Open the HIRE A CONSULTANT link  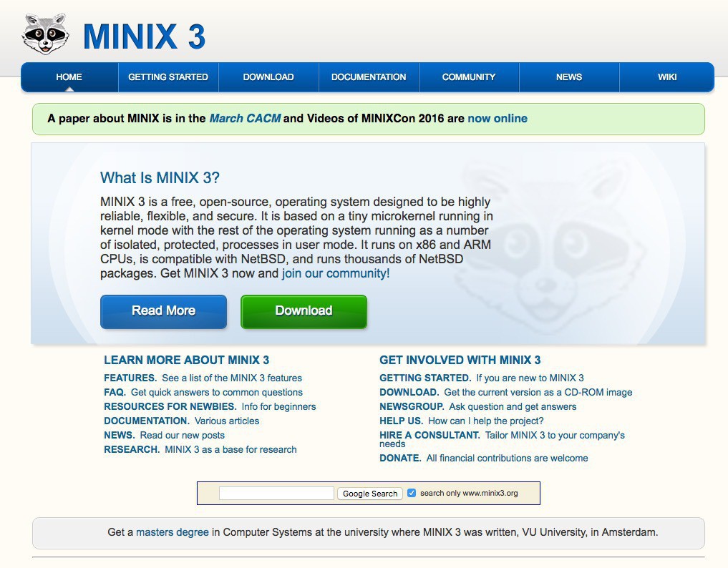502,439
